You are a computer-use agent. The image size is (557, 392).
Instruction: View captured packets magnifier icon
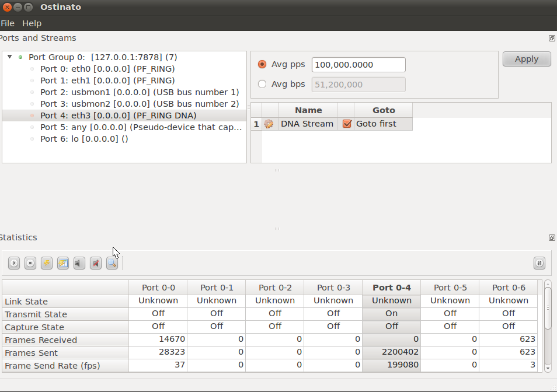pyautogui.click(x=112, y=263)
